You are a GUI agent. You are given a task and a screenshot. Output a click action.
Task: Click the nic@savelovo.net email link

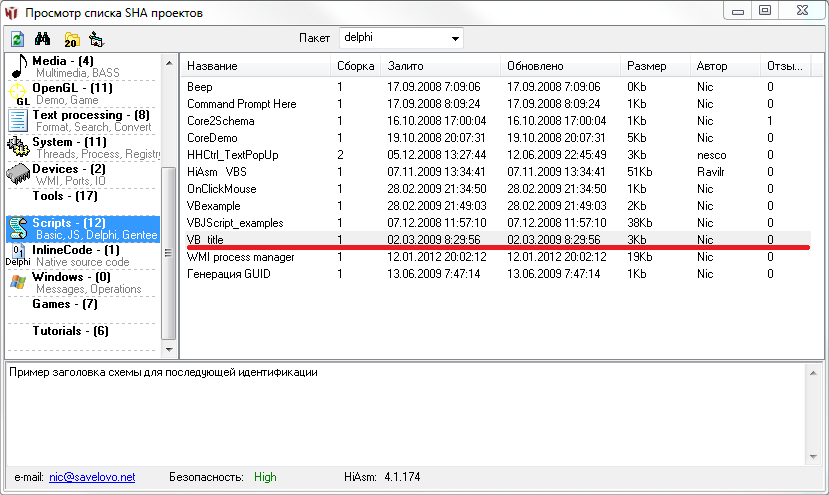[92, 477]
